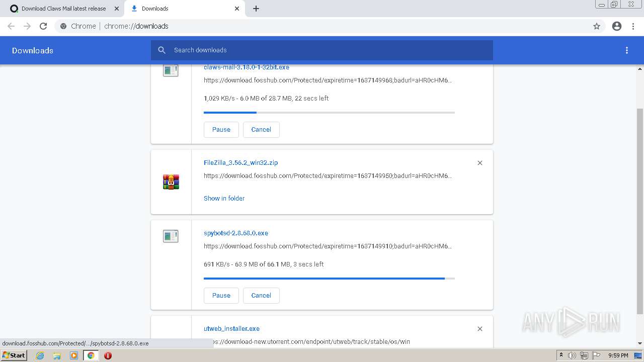The image size is (644, 362).
Task: Click the volume speaker tray icon
Action: coord(572,355)
